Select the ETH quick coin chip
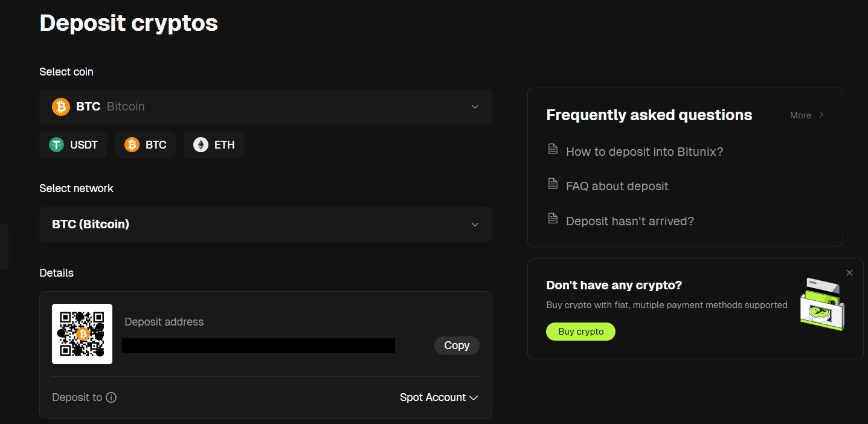Image resolution: width=868 pixels, height=424 pixels. tap(214, 145)
